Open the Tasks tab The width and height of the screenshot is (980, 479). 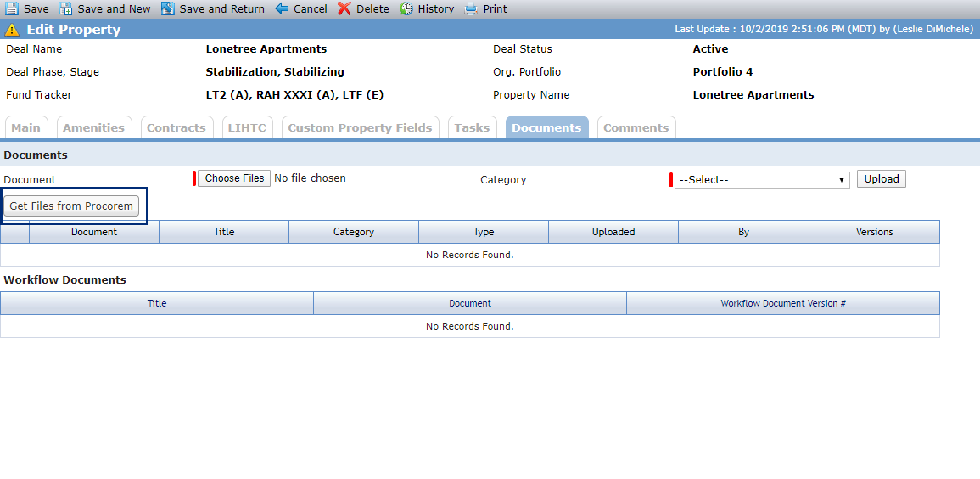[x=472, y=127]
